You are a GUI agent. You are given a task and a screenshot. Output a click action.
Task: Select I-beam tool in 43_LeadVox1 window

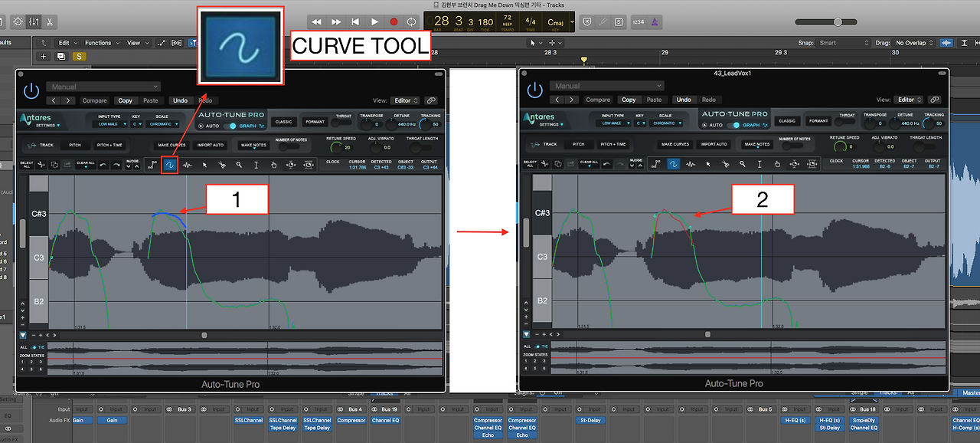[759, 163]
